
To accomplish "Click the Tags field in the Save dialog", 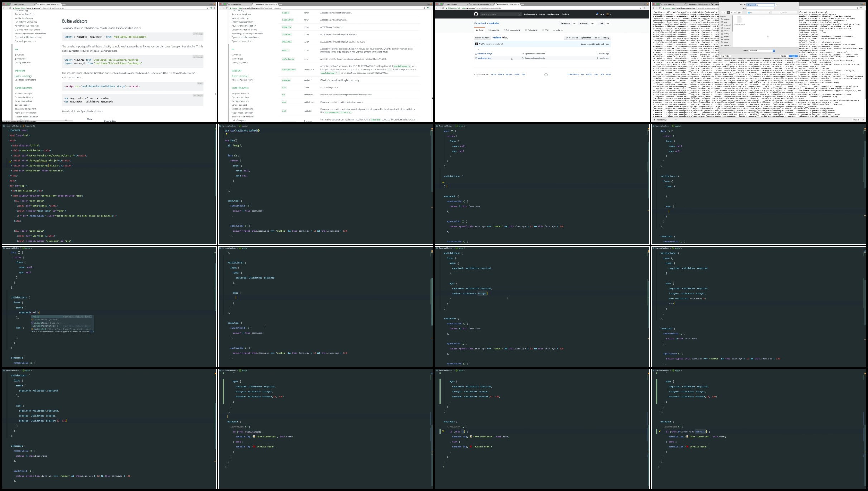I will point(760,8).
